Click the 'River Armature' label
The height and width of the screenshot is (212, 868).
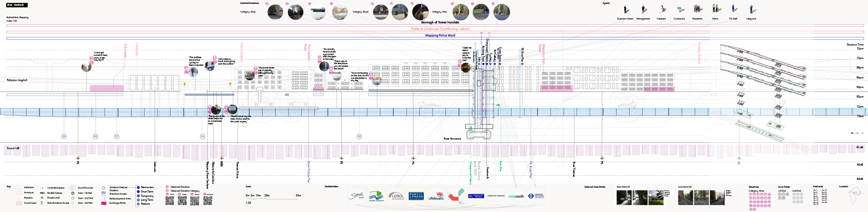tap(452, 139)
